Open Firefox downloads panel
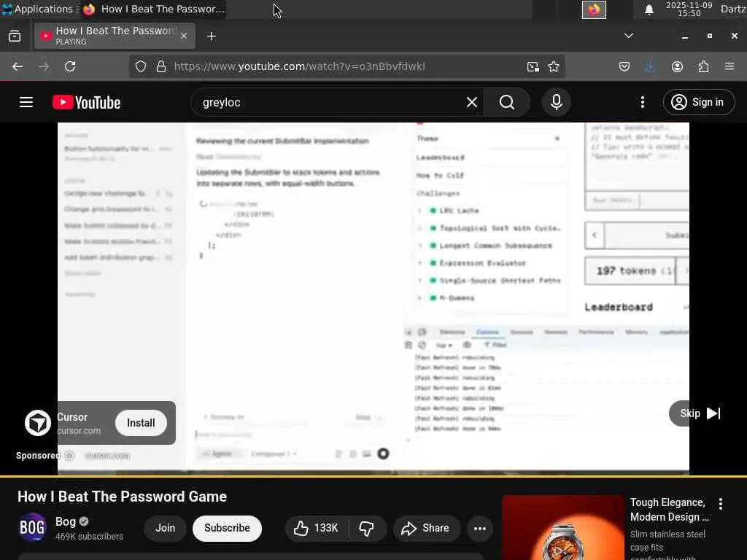Image resolution: width=747 pixels, height=560 pixels. (650, 66)
